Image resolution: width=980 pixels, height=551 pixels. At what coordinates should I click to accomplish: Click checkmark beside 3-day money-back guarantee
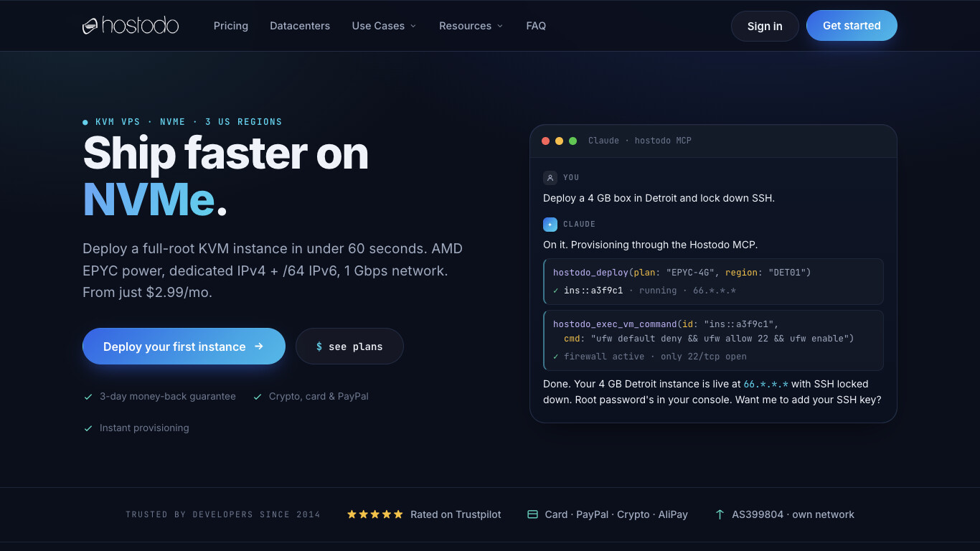coord(88,397)
